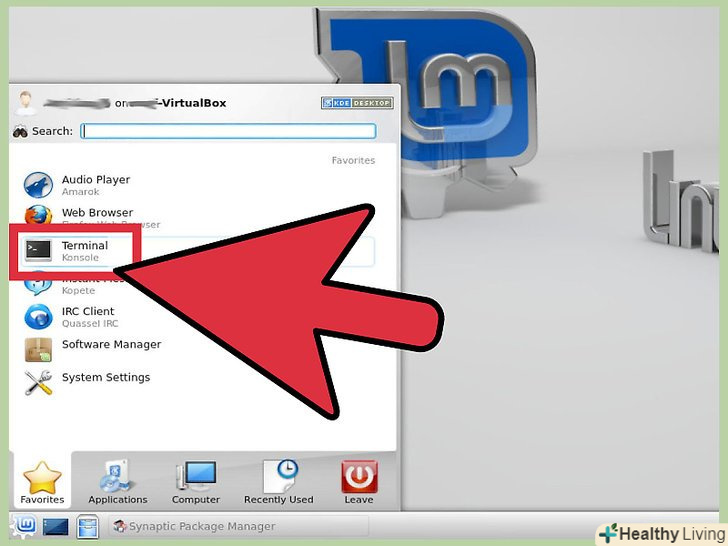Screen dimensions: 728x546
Task: Open the System Settings tools icon
Action: pos(38,383)
